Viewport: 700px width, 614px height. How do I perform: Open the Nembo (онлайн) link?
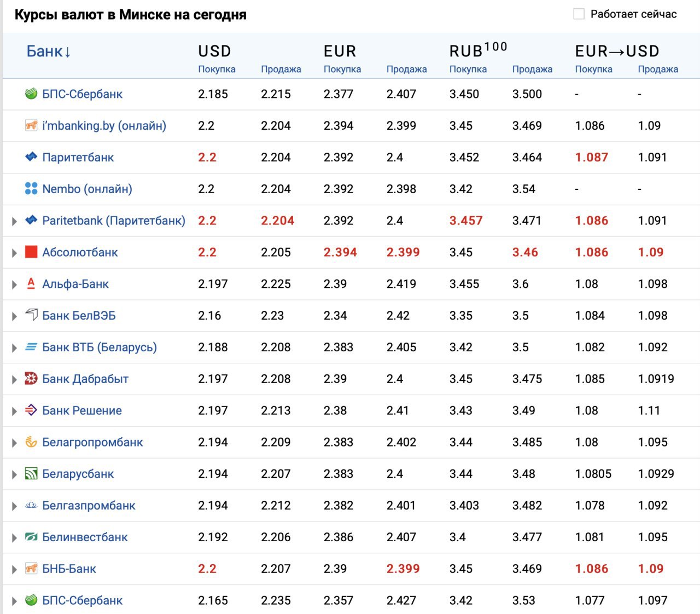87,189
